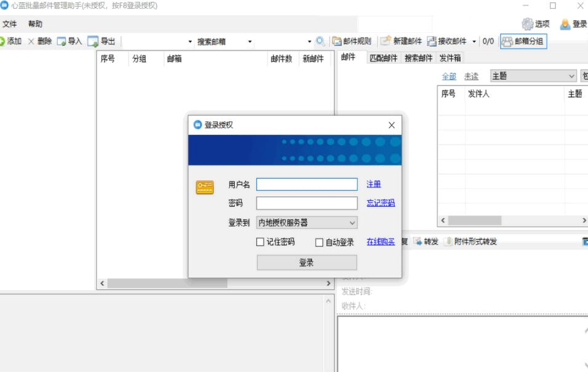The width and height of the screenshot is (588, 372).
Task: Click the Sender (发件人) column header
Action: pos(514,93)
